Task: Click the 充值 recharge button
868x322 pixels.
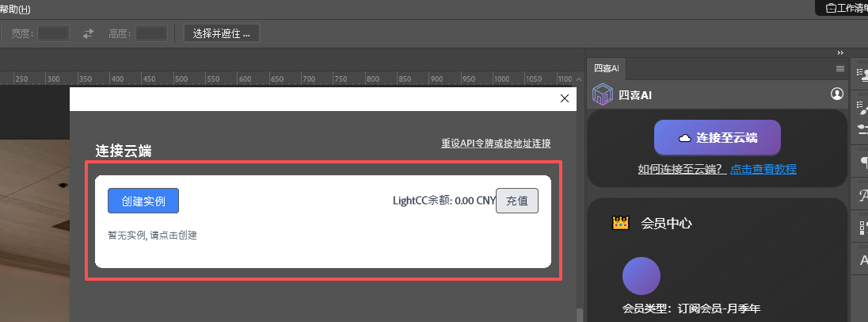Action: click(x=517, y=201)
